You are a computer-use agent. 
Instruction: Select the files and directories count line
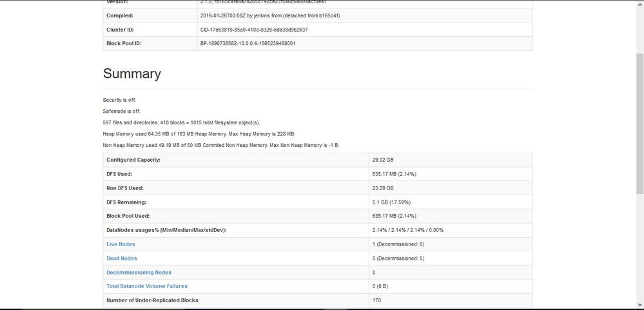point(181,122)
